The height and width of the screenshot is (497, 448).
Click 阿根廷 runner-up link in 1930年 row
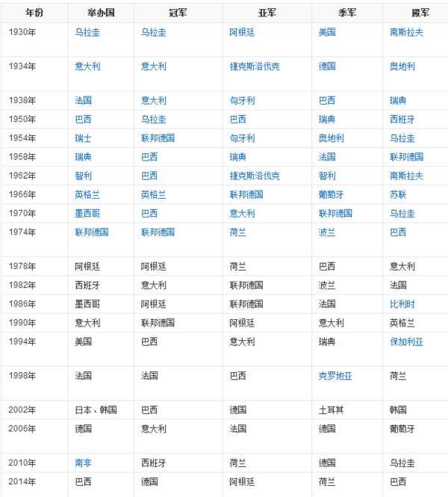(242, 32)
